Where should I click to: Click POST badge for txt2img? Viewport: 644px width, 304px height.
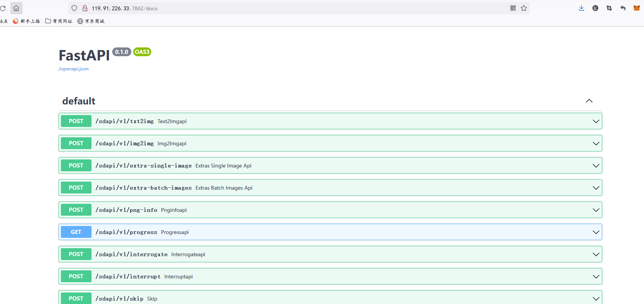(x=76, y=121)
